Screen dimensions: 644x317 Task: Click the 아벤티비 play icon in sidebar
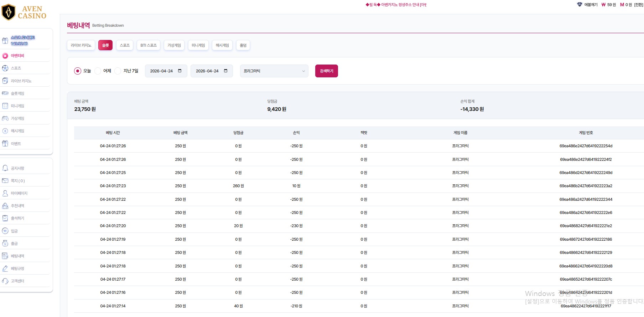click(x=5, y=56)
